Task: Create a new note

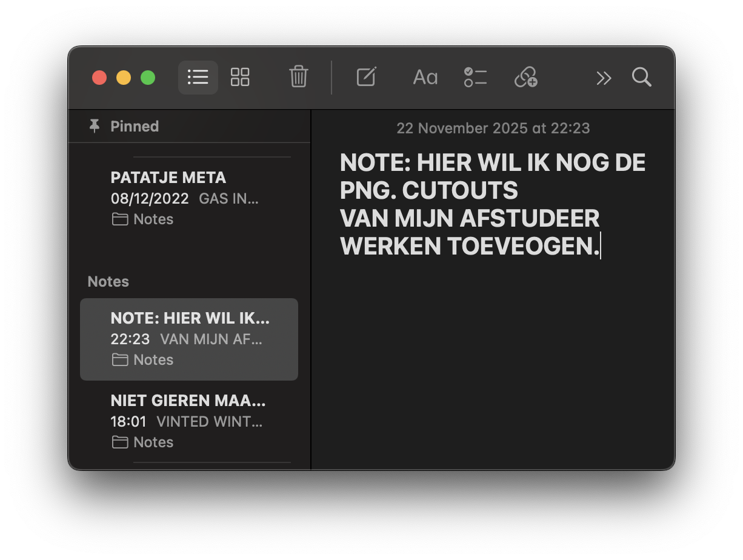Action: (x=366, y=77)
